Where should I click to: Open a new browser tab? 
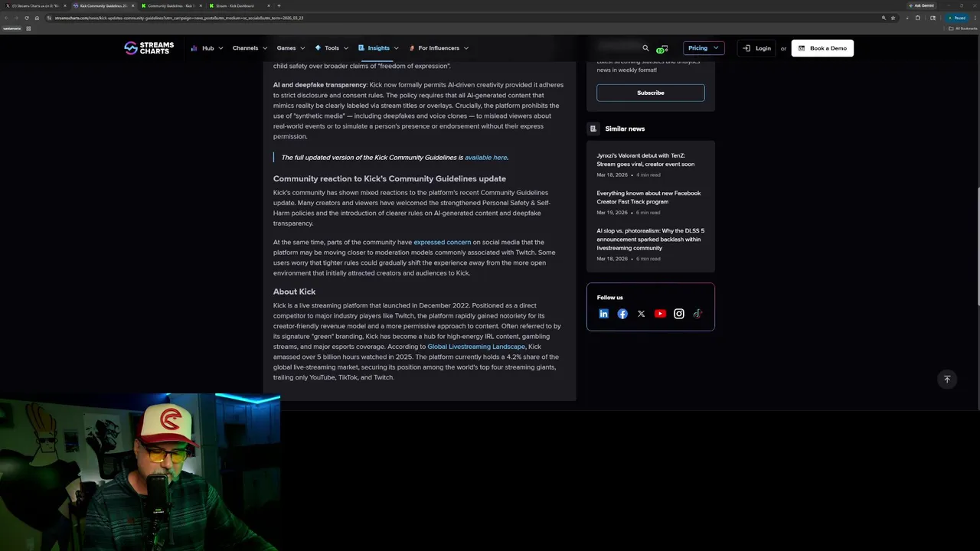click(279, 5)
